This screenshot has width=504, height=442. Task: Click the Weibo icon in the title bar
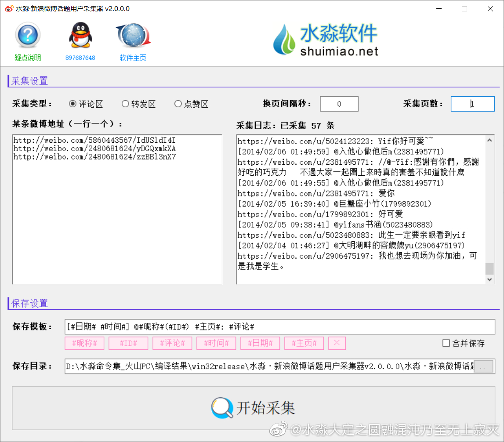pos(9,8)
